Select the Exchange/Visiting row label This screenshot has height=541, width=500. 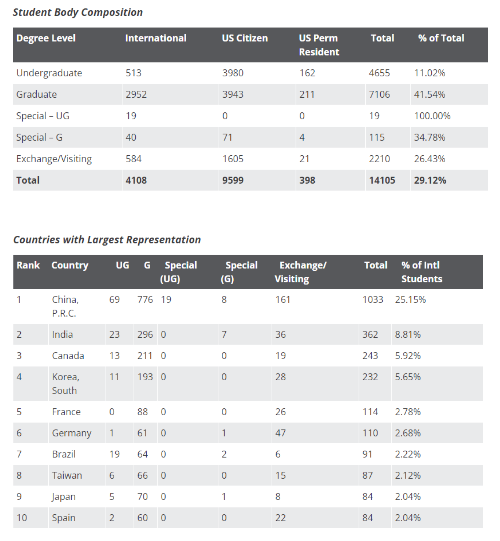coord(54,159)
